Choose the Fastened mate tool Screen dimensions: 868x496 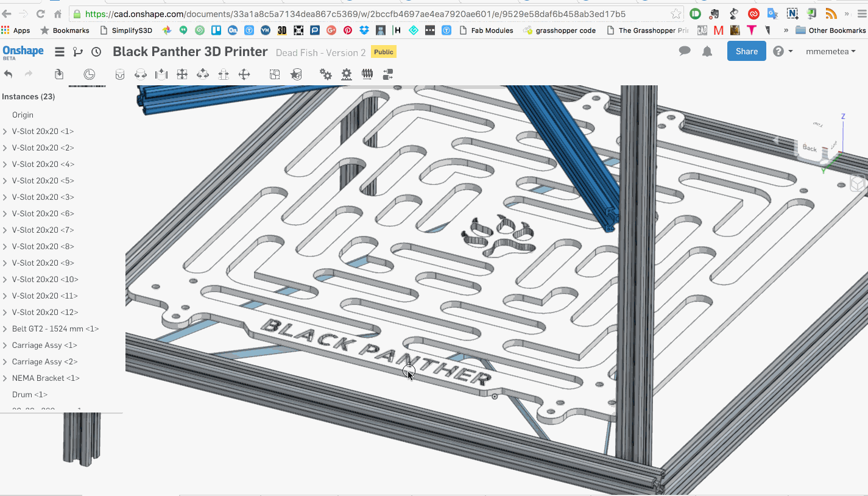pyautogui.click(x=120, y=74)
